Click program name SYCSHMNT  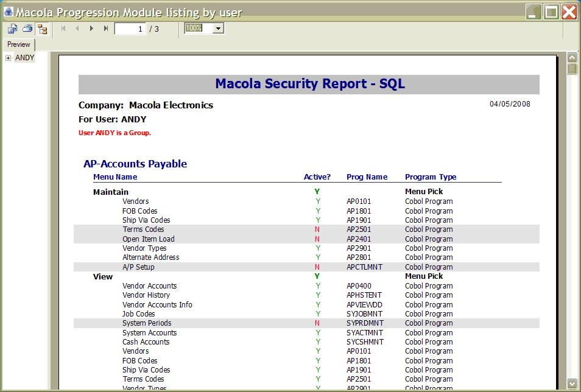coord(365,342)
